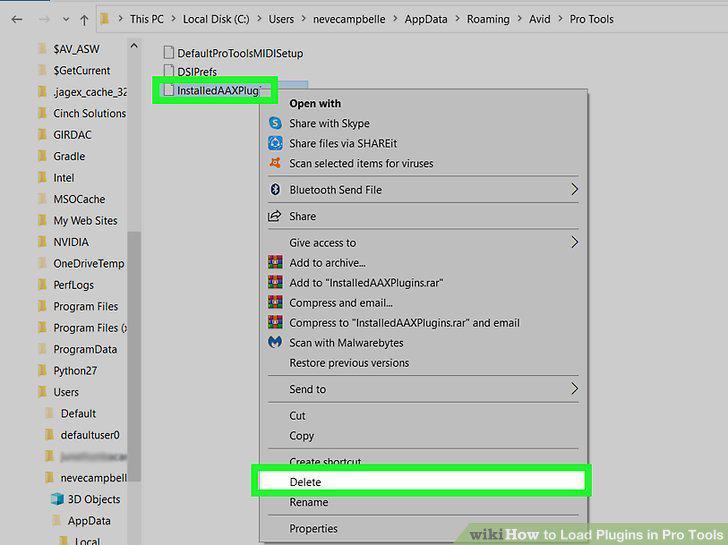
Task: Expand Send to submenu arrow
Action: pos(574,389)
